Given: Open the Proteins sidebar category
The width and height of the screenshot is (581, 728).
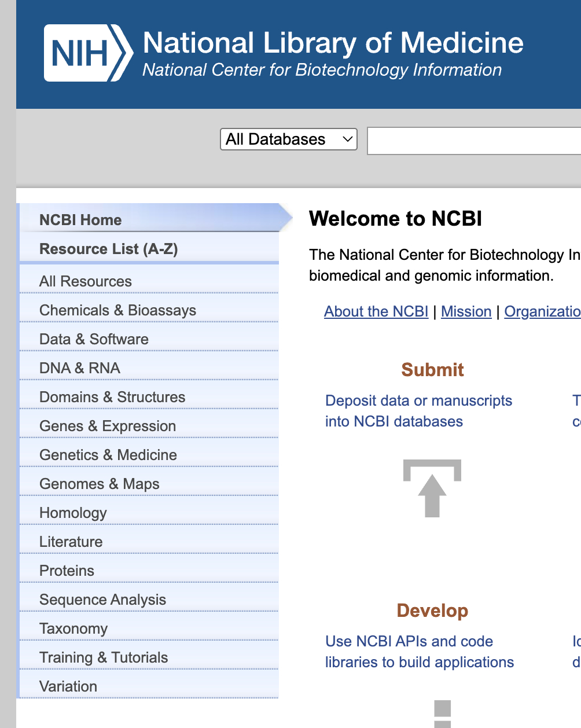Looking at the screenshot, I should click(67, 571).
